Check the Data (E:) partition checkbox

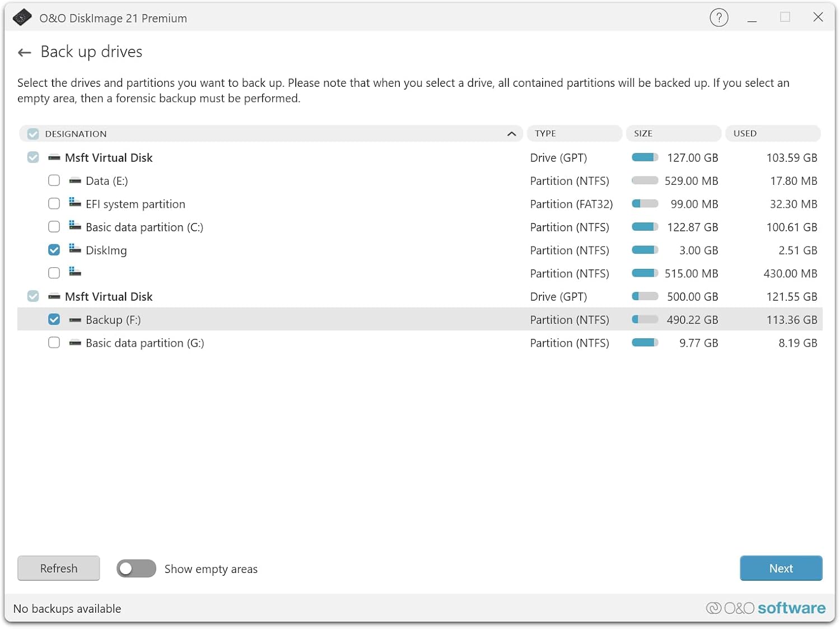tap(54, 180)
